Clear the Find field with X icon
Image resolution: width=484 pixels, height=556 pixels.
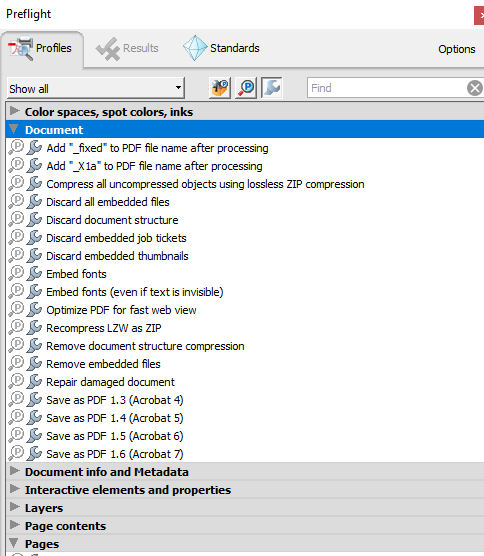point(475,88)
